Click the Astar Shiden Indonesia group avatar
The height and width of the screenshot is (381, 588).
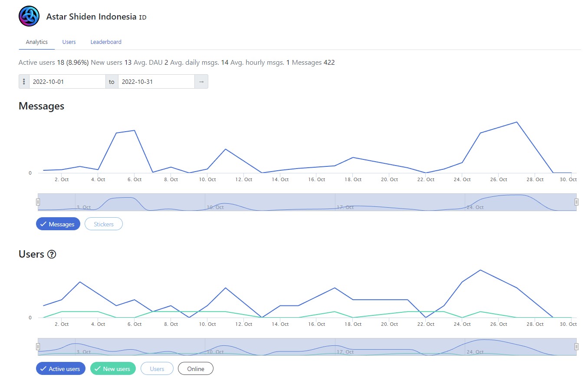29,16
